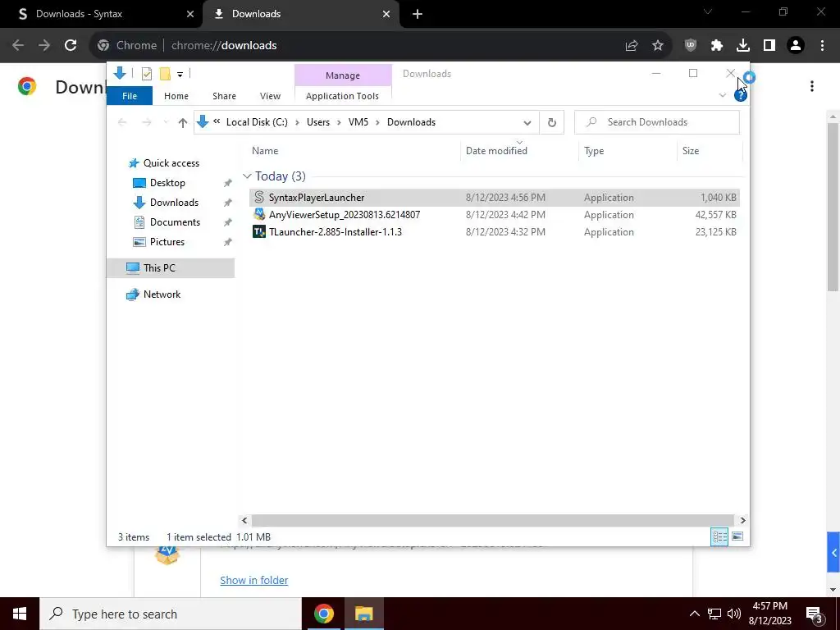The height and width of the screenshot is (630, 840).
Task: Open the downloads page three-dot menu
Action: (x=812, y=86)
